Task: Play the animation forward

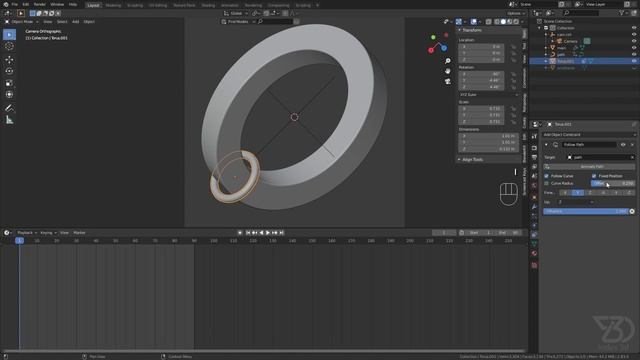Action: tap(268, 233)
